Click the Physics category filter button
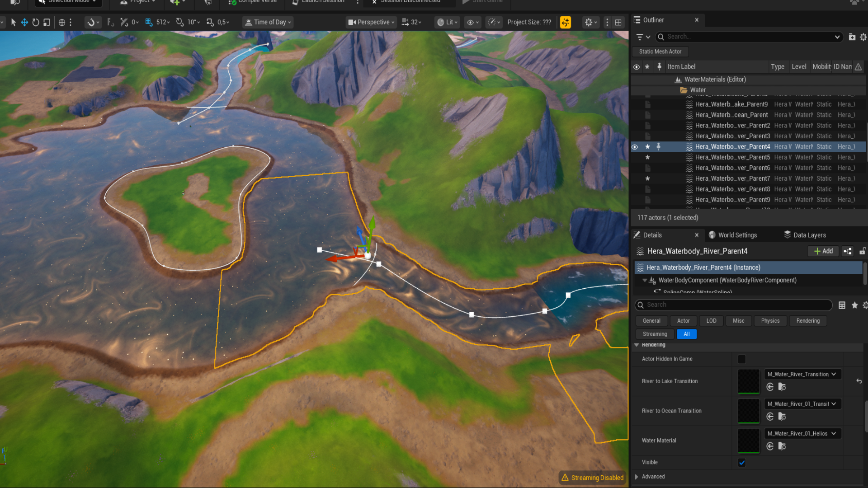The width and height of the screenshot is (868, 488). [770, 321]
